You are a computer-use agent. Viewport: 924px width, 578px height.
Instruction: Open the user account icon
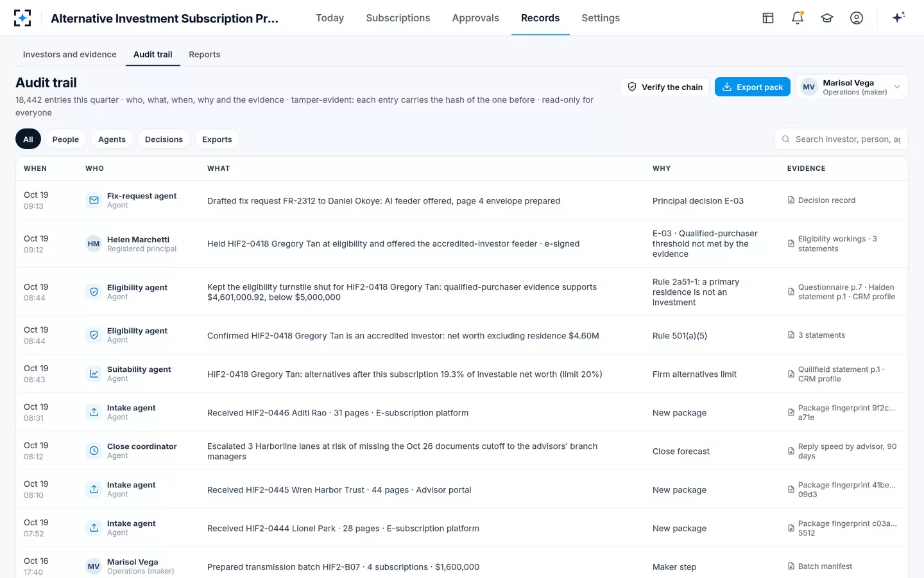pyautogui.click(x=857, y=18)
